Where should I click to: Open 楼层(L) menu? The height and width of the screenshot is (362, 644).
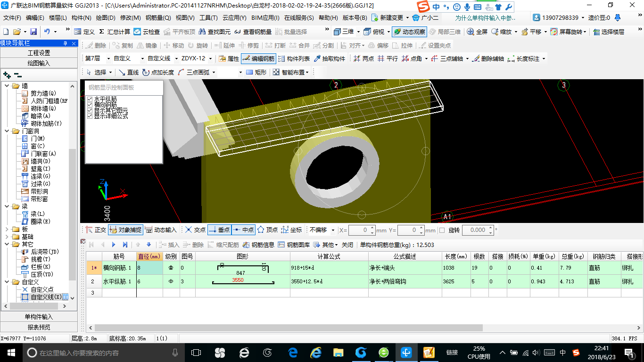pos(58,18)
